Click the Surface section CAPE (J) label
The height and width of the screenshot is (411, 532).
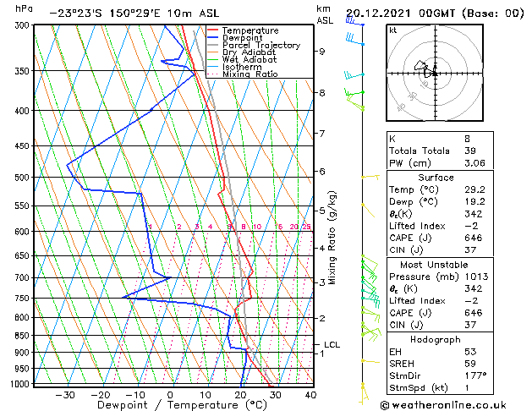[x=410, y=238]
